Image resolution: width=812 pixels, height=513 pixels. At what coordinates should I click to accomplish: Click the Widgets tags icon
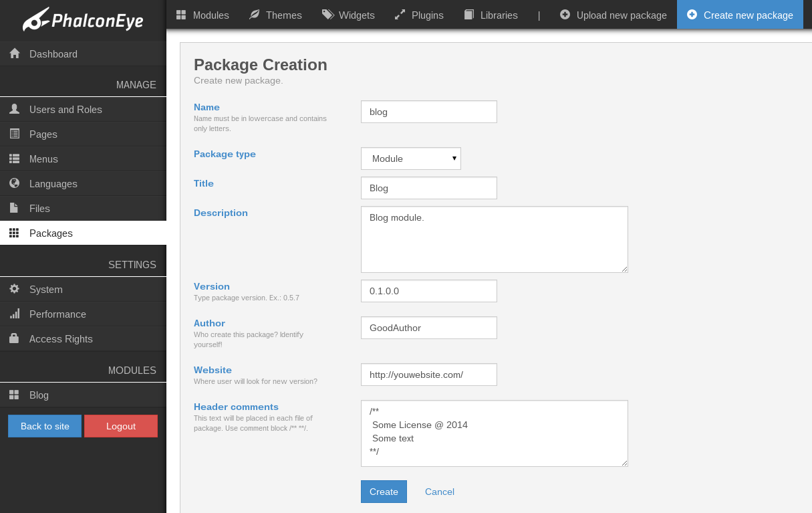pyautogui.click(x=327, y=15)
